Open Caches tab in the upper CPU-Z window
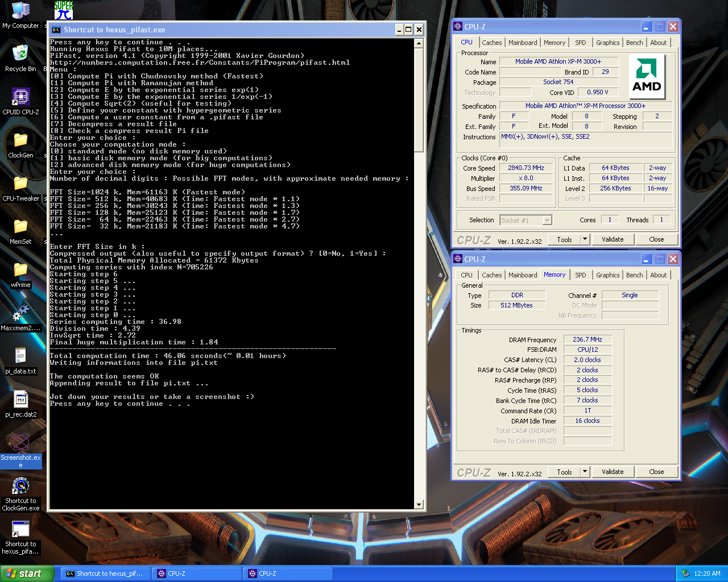Viewport: 728px width, 582px height. point(492,43)
